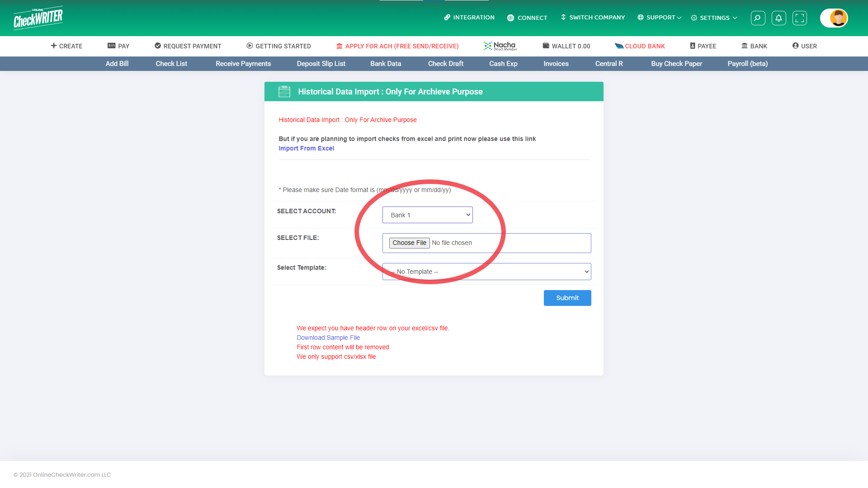Click the CONNECT header link
The image size is (868, 488).
pyautogui.click(x=533, y=18)
